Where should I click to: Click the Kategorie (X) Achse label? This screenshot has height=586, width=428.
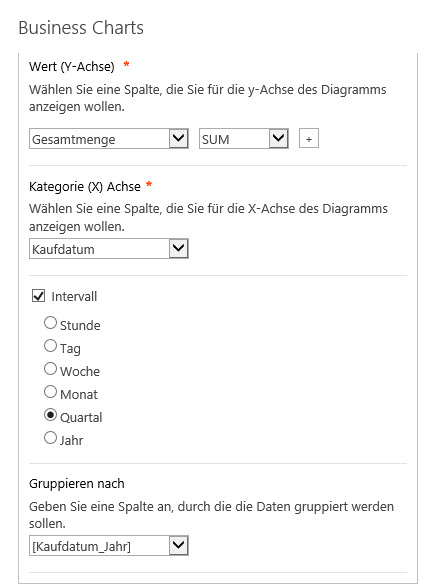pyautogui.click(x=85, y=186)
